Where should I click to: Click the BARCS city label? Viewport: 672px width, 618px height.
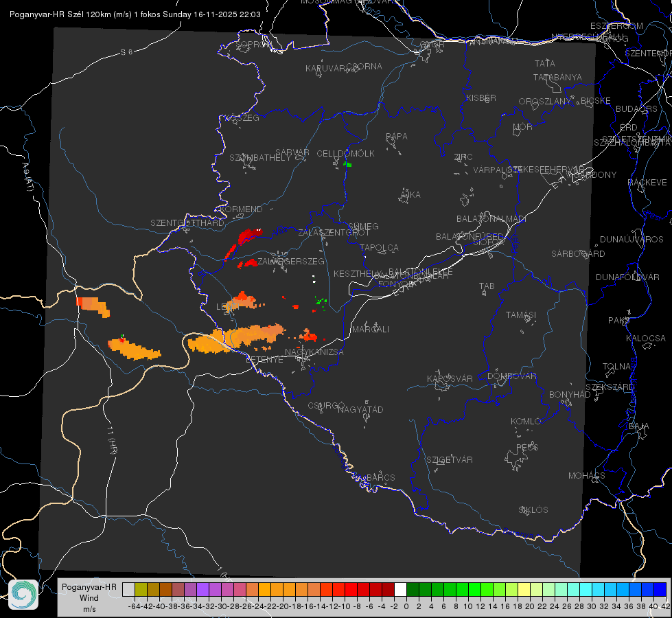380,477
